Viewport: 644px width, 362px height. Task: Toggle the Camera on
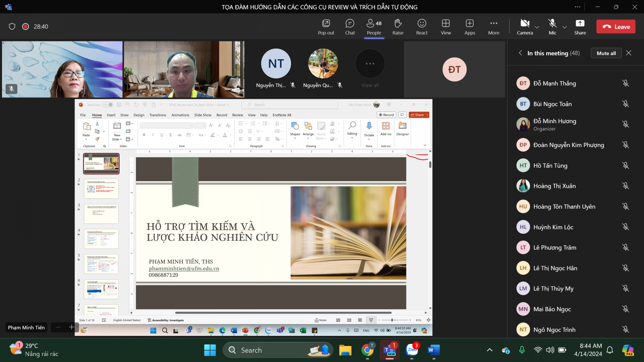click(x=524, y=27)
